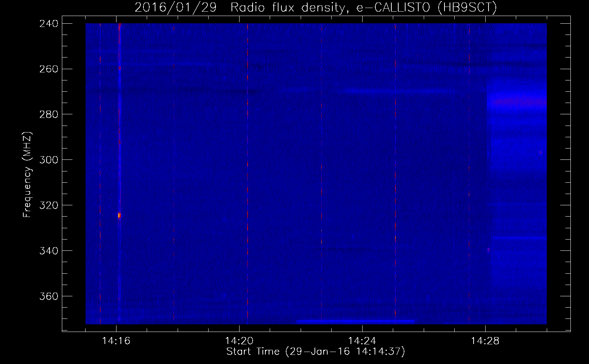Click the 14:16 time tick label
589x364 pixels.
tap(116, 341)
